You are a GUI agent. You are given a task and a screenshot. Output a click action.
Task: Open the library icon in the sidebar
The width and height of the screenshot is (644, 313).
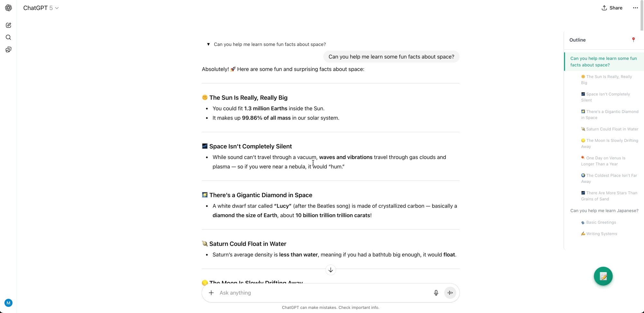[8, 49]
